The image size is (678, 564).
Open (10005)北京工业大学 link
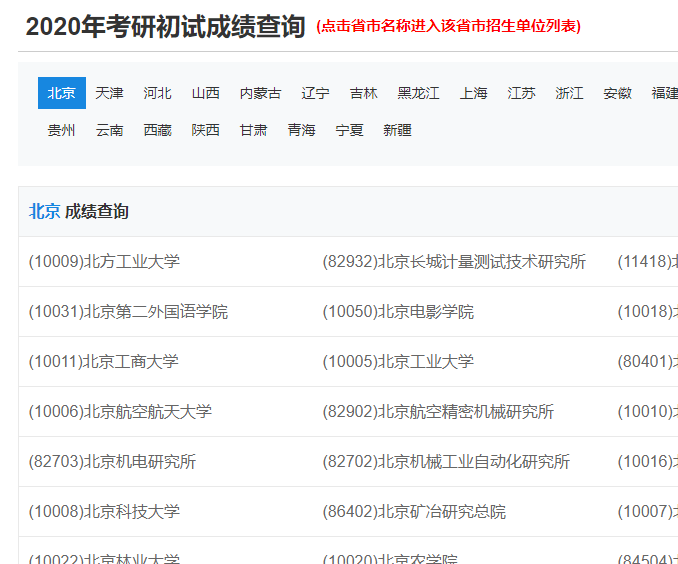coord(398,362)
